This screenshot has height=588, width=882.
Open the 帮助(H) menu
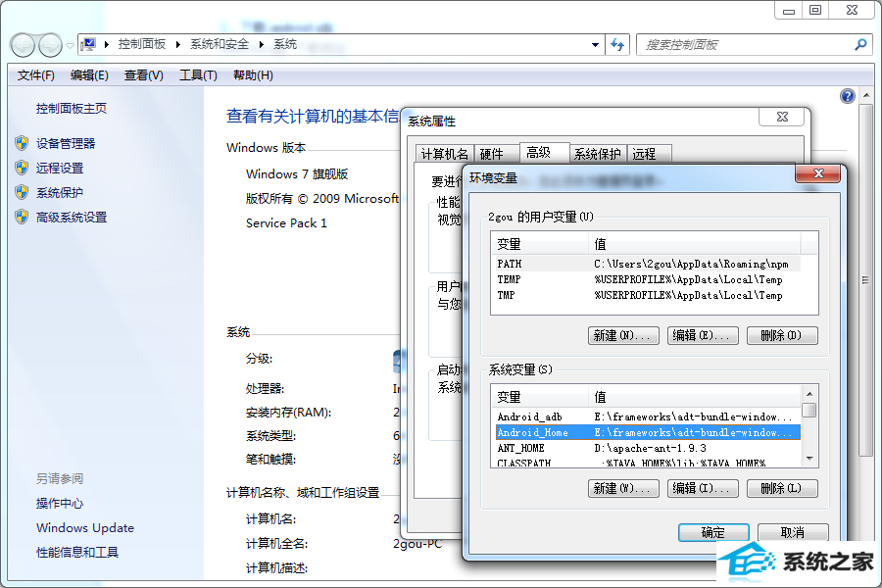(253, 75)
